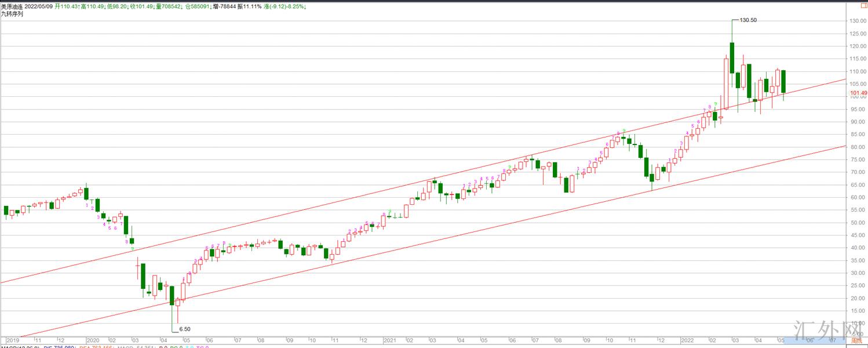Click the 130.00 label on price axis
868x348 pixels.
coord(858,21)
